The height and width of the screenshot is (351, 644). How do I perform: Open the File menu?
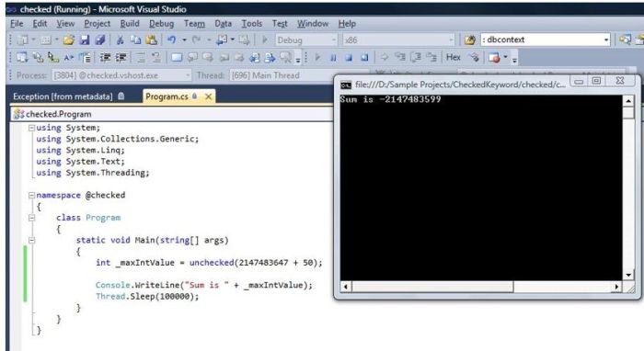(x=17, y=24)
